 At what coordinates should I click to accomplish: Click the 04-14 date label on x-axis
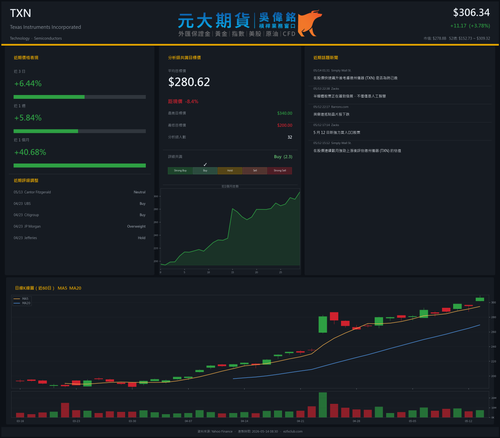(x=244, y=421)
